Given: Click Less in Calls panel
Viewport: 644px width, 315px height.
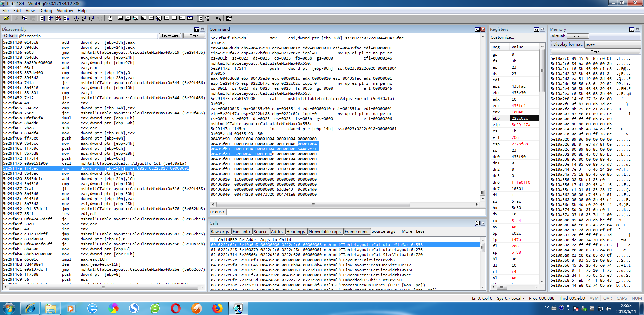Looking at the screenshot, I should coord(420,231).
